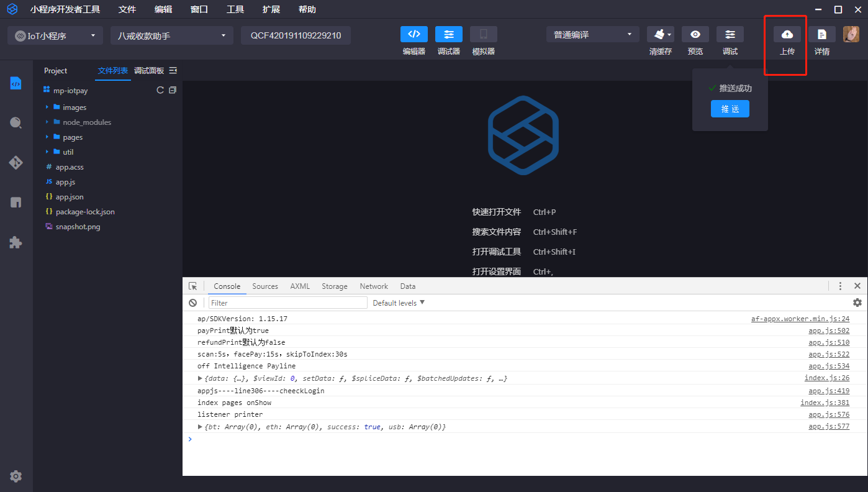
Task: Clear the console with the ban icon
Action: click(x=193, y=303)
